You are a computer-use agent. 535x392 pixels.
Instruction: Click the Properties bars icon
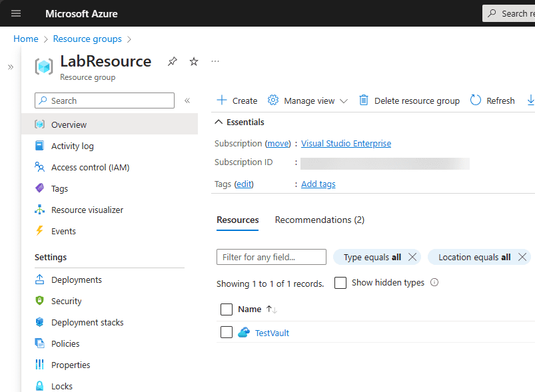tap(39, 365)
